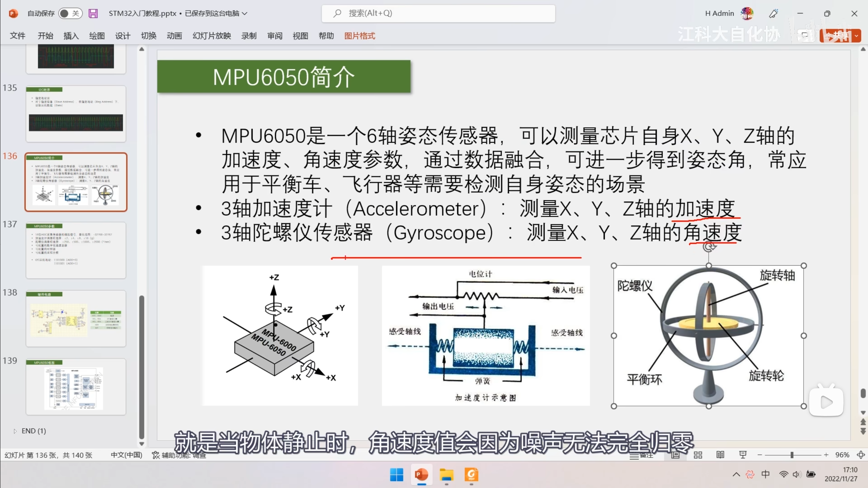Open the file name save-location dropdown

click(245, 14)
